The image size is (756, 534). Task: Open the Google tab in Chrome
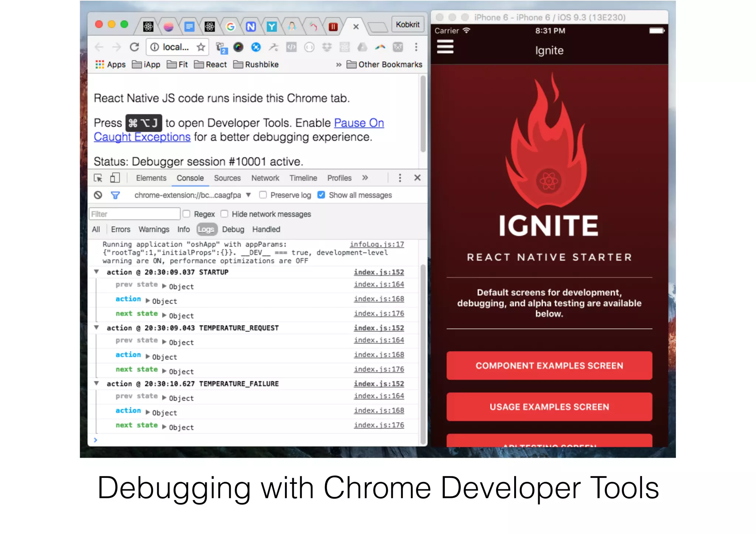point(230,27)
